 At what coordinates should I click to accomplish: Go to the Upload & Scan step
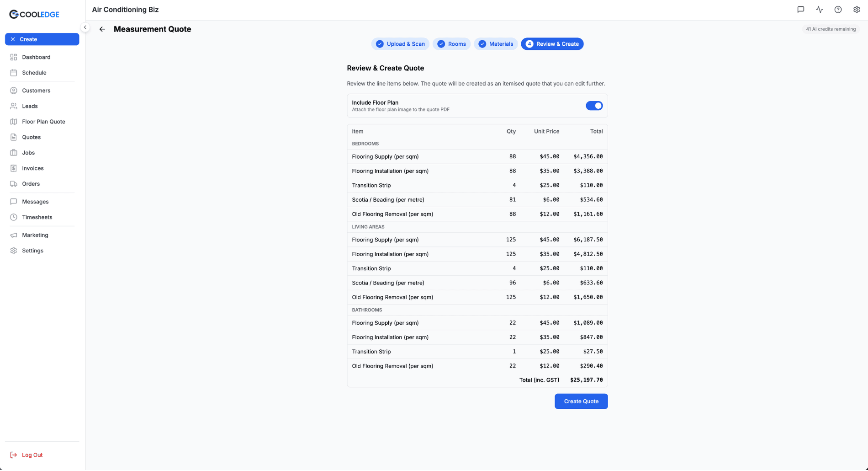400,44
